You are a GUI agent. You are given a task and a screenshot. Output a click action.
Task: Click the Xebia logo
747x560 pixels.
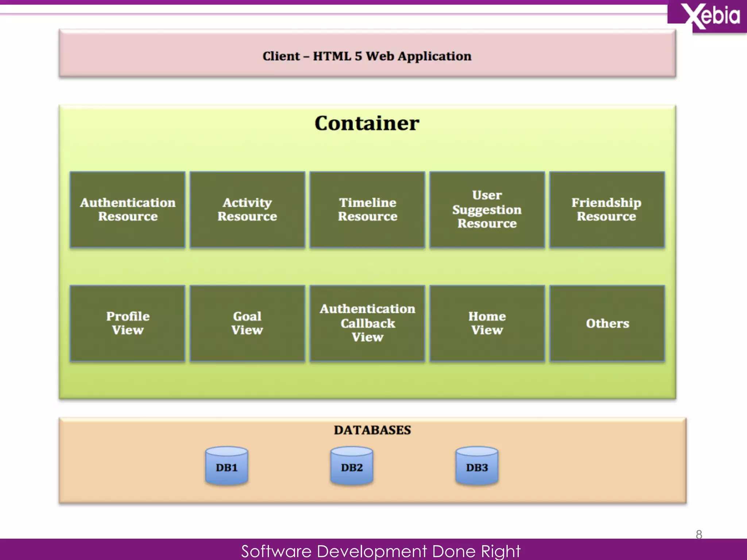(710, 16)
